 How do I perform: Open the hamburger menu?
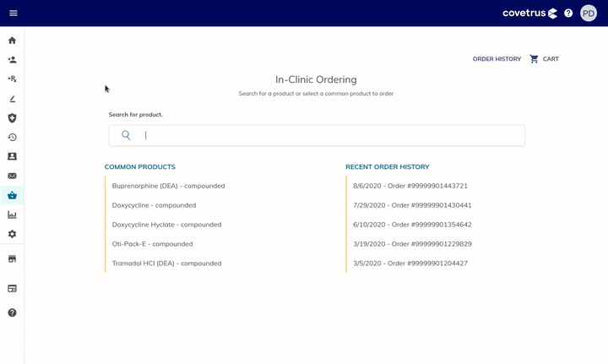pyautogui.click(x=13, y=13)
